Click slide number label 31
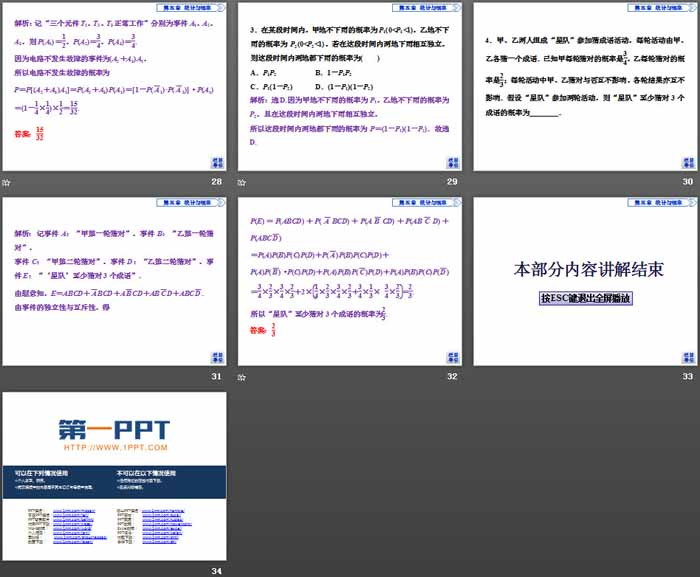700x577 pixels. (x=217, y=376)
